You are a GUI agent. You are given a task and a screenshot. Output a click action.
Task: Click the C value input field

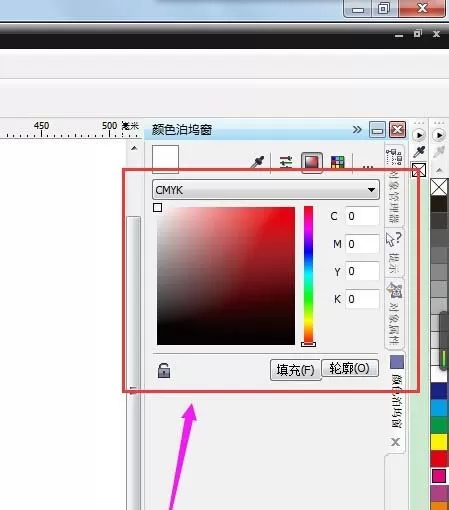click(362, 216)
